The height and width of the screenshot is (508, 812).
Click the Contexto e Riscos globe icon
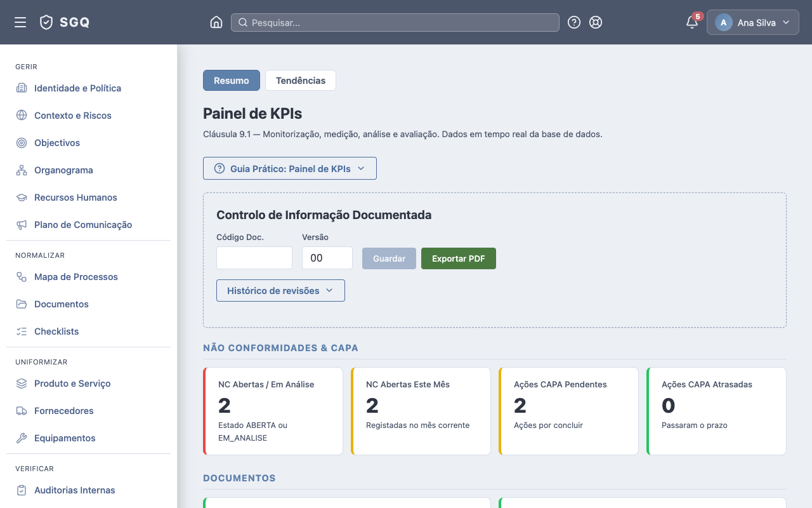pos(22,116)
